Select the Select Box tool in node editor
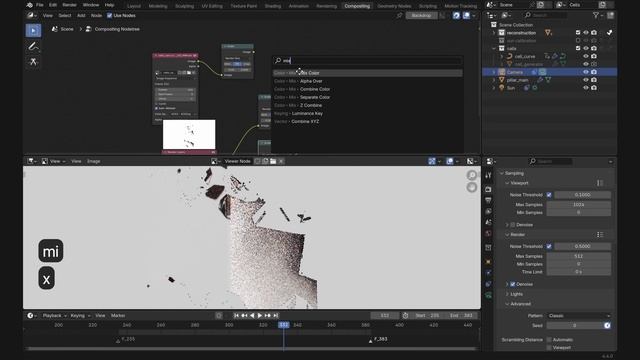Viewport: 640px width, 360px height. point(33,31)
